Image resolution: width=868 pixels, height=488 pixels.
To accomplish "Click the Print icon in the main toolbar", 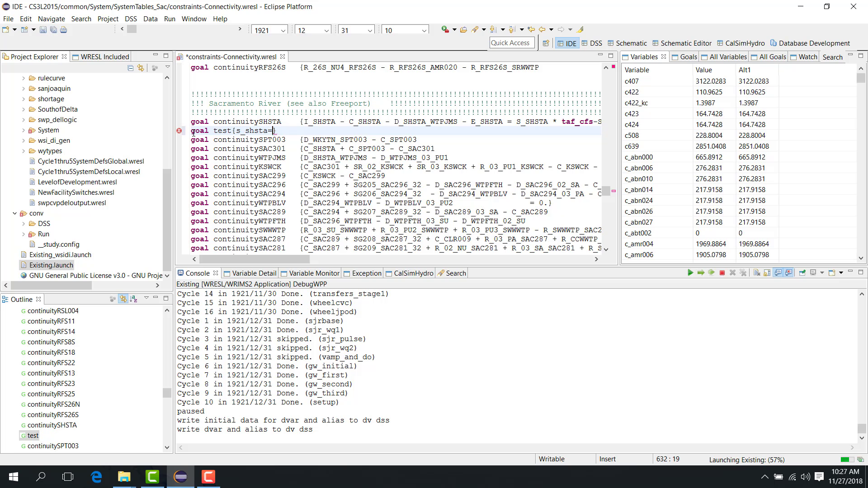I will (x=64, y=30).
